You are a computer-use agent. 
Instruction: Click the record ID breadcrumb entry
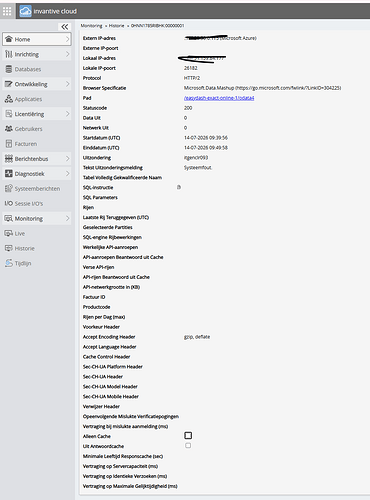click(157, 26)
